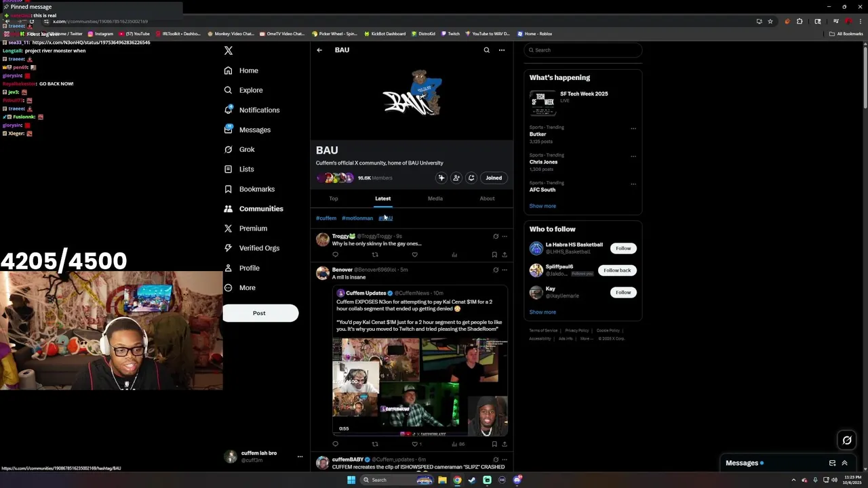Viewport: 868px width, 488px height.
Task: Follow Kay
Action: click(x=623, y=292)
